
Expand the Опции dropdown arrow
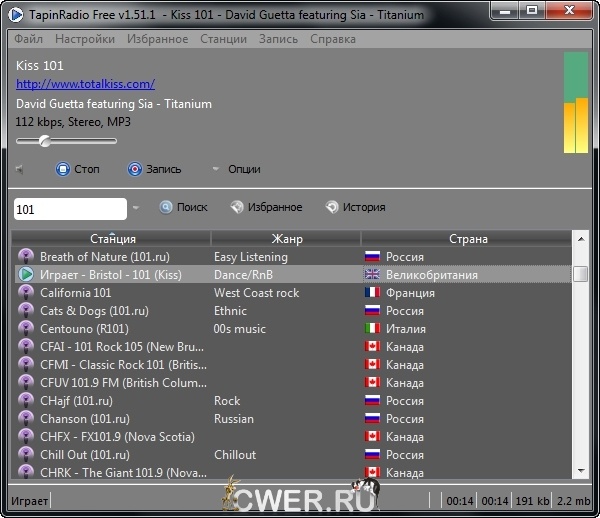tap(215, 169)
